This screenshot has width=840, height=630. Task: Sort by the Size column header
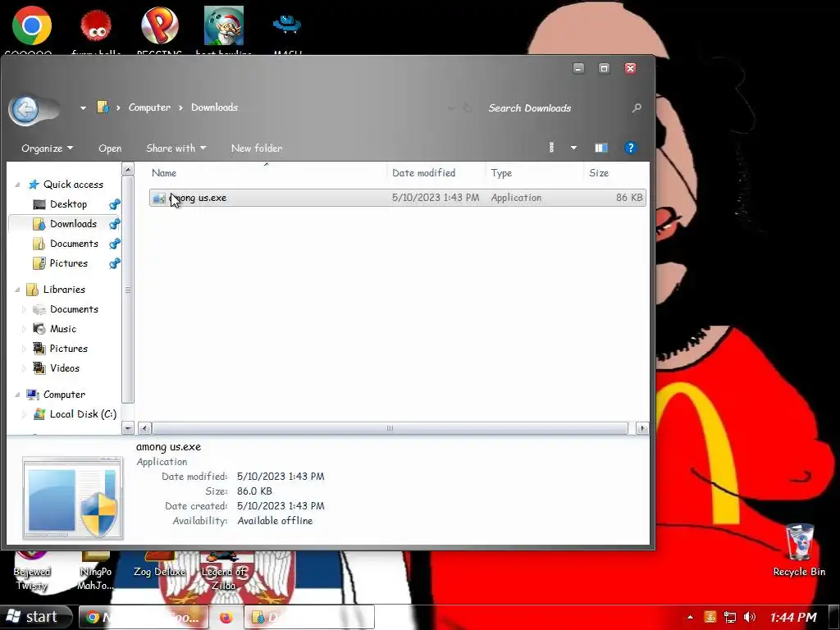598,172
